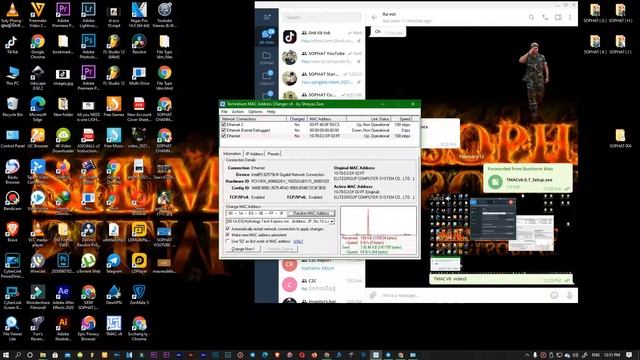Open the Wondershare Filmora9 desktop shortcut
Viewport: 640px width, 360px height.
click(38, 297)
